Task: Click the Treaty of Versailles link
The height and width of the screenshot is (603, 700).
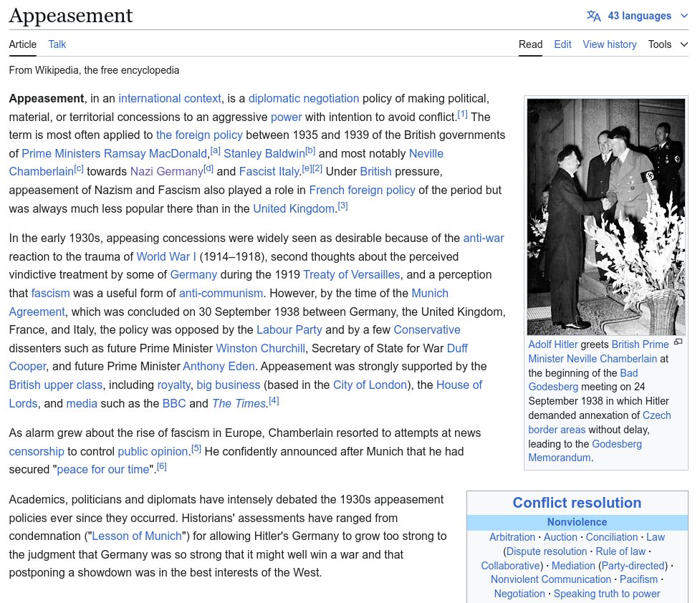Action: 351,274
